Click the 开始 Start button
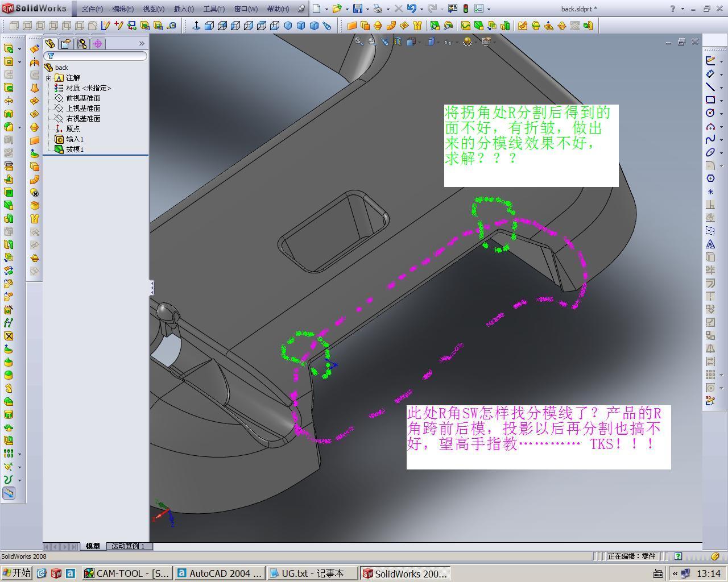Screen dimensions: 728x582 (16, 573)
